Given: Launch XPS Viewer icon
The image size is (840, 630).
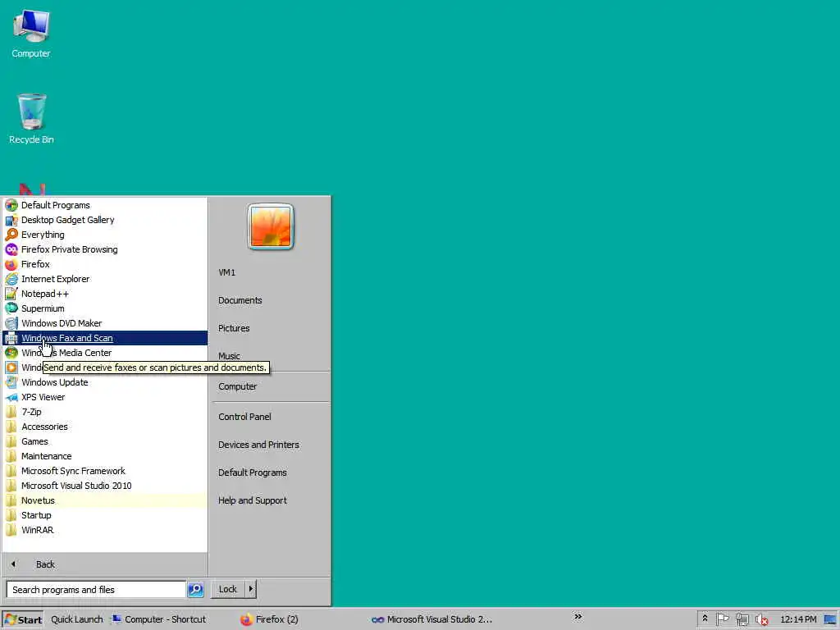Looking at the screenshot, I should click(11, 397).
